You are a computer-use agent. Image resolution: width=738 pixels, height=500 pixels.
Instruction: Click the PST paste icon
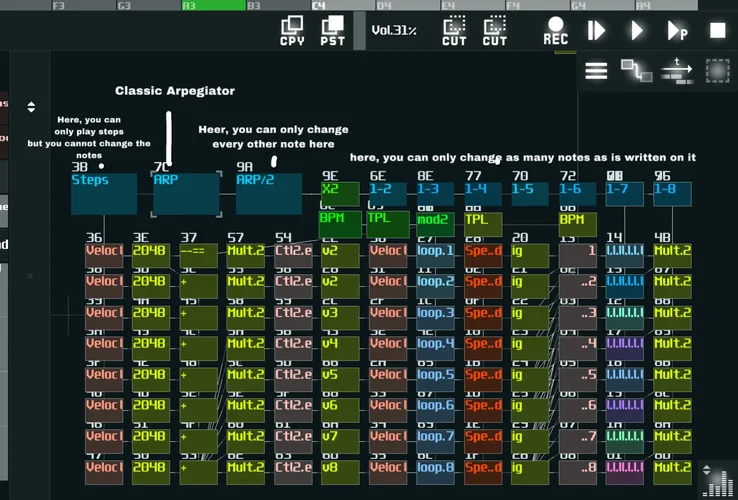click(333, 31)
